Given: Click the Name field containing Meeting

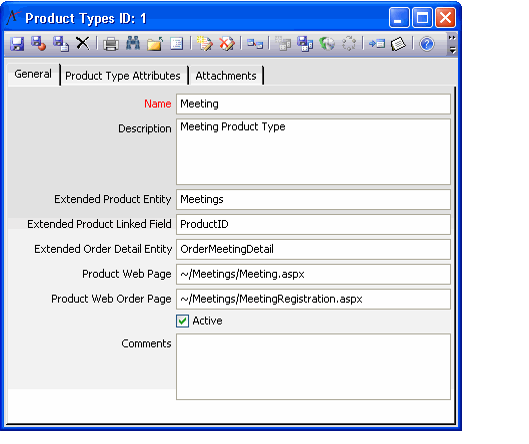Looking at the screenshot, I should tap(313, 104).
